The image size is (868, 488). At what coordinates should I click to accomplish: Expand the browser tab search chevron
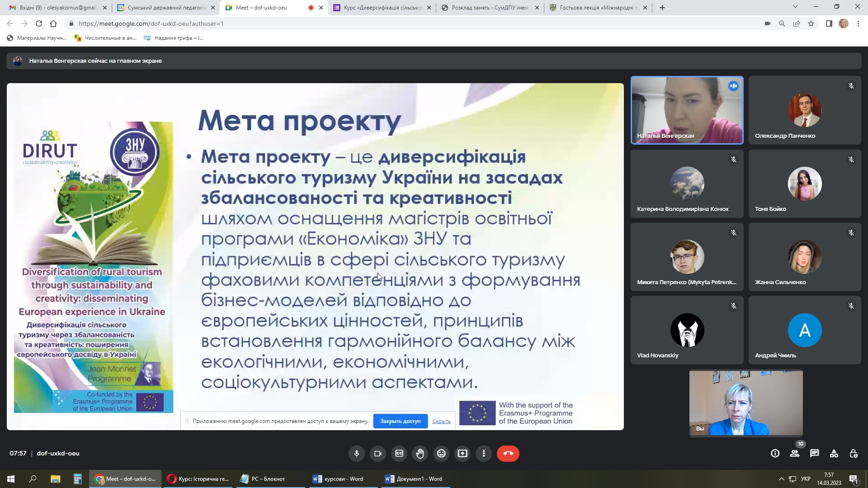pos(795,7)
